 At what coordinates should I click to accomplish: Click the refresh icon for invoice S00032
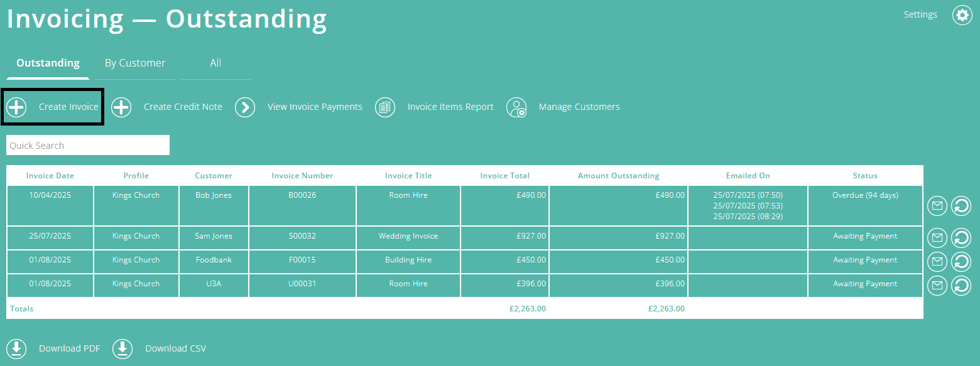[x=961, y=237]
